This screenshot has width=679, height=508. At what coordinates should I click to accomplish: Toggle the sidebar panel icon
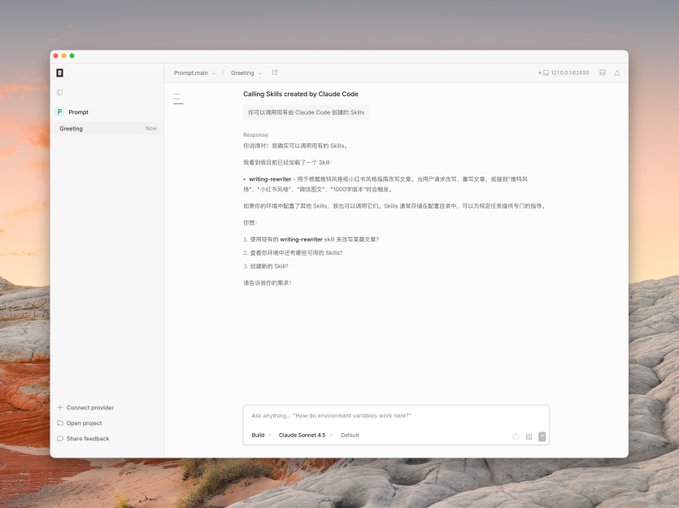[60, 92]
